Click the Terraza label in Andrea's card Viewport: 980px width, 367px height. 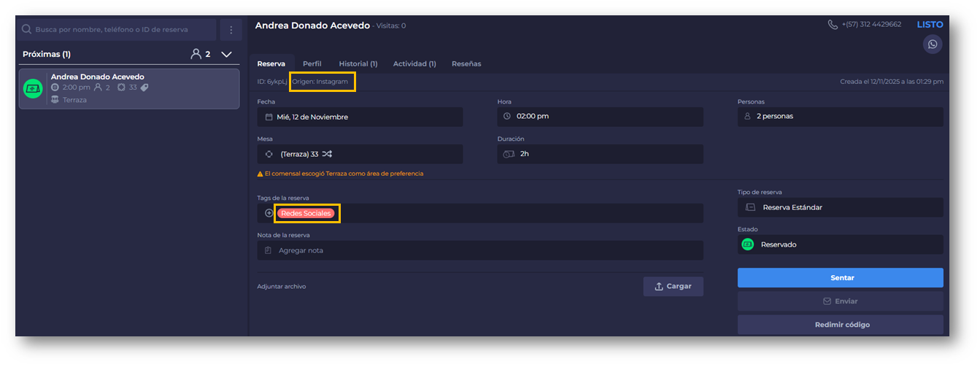click(x=74, y=100)
